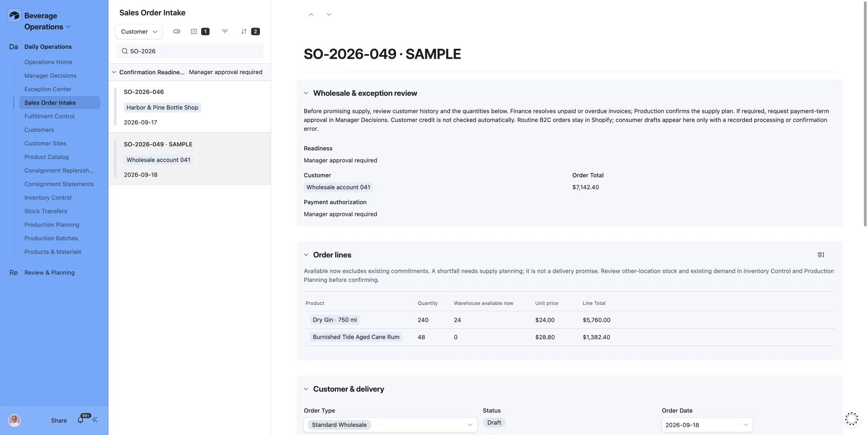Open the Beverage Operations workspace dropdown chevron
Image resolution: width=868 pixels, height=435 pixels.
coord(69,27)
